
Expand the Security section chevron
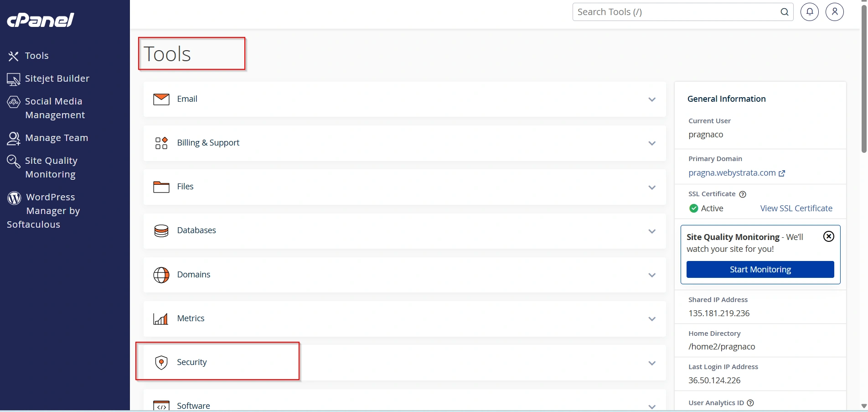click(652, 363)
